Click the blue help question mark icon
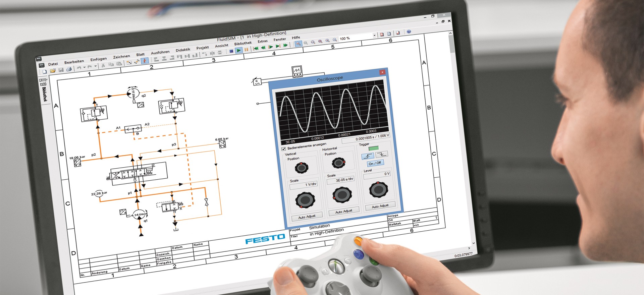Image resolution: width=644 pixels, height=295 pixels. 409,32
